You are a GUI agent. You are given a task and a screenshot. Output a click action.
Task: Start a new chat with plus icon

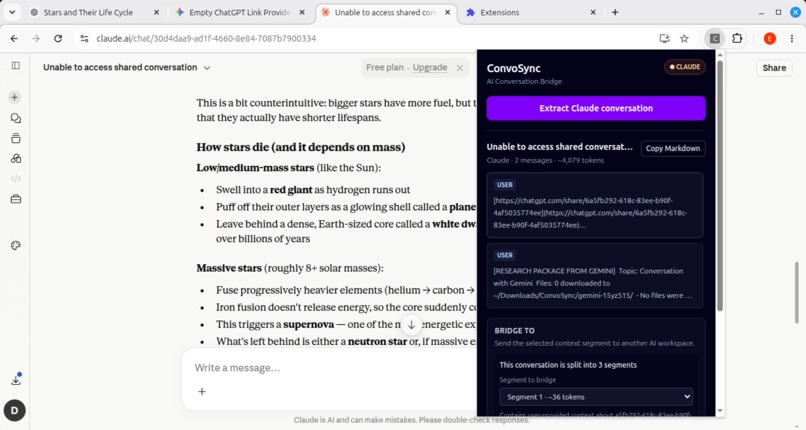(15, 97)
